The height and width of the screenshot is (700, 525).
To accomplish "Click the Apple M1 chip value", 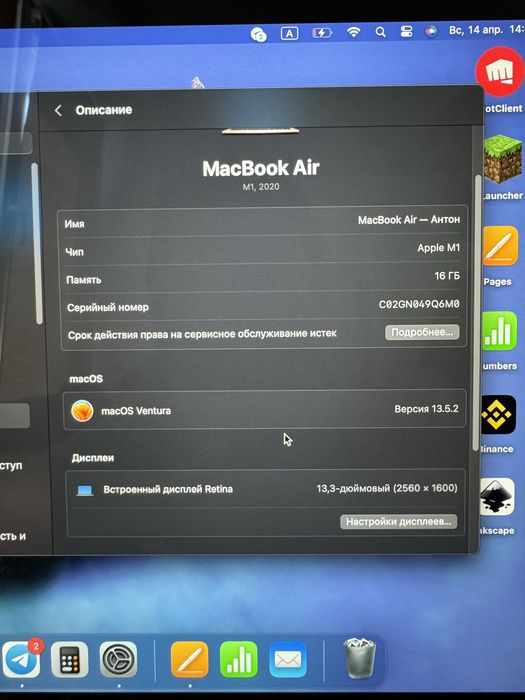I will [438, 248].
